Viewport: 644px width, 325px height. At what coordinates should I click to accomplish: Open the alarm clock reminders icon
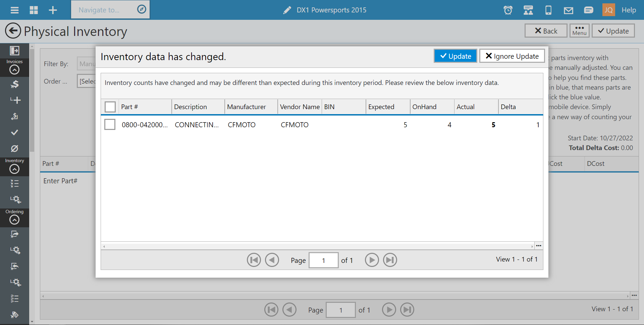(508, 10)
